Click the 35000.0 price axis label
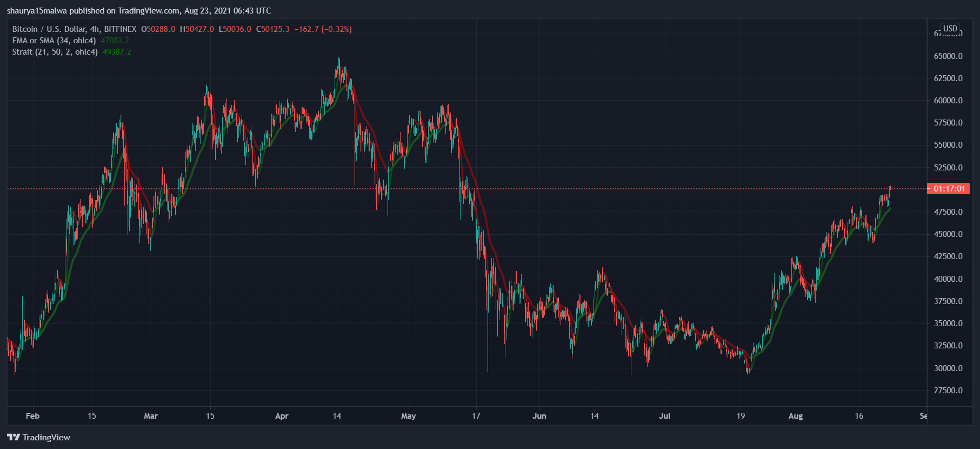This screenshot has height=449, width=980. coord(948,323)
